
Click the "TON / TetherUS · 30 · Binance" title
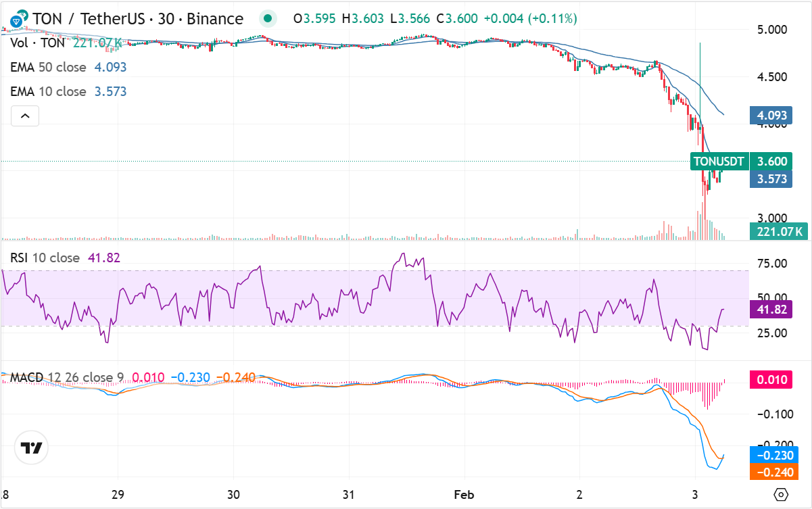[x=137, y=19]
